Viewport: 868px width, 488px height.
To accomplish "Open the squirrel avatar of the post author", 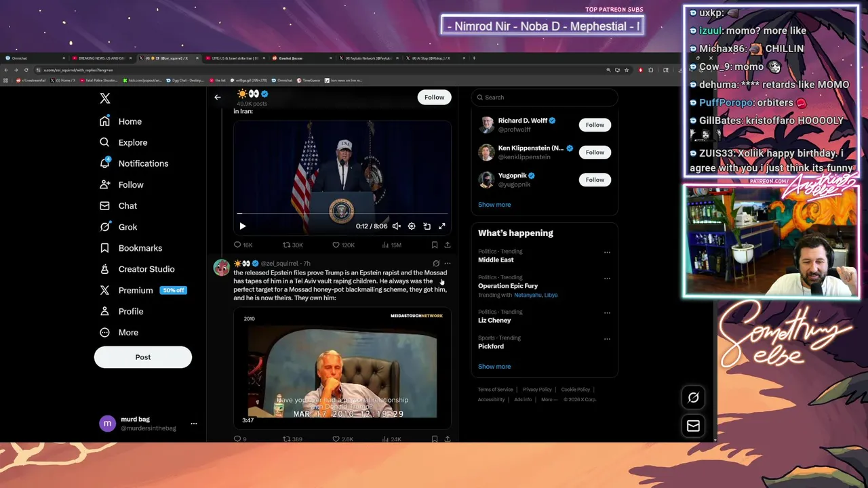I will 221,267.
